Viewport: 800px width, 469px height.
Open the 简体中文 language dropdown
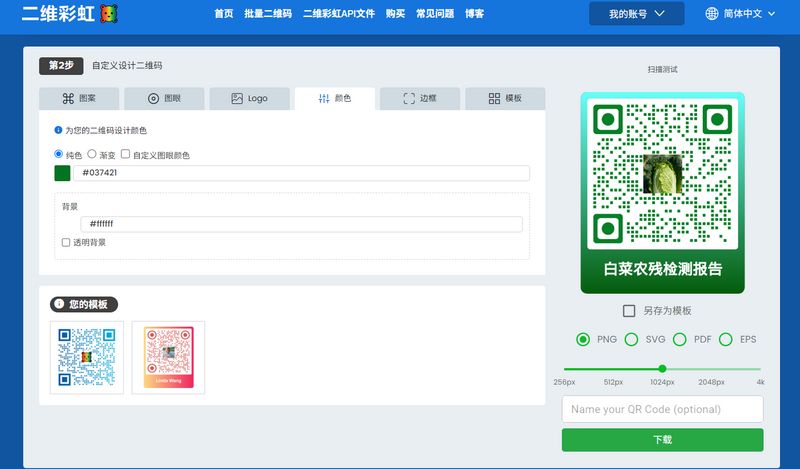click(740, 14)
